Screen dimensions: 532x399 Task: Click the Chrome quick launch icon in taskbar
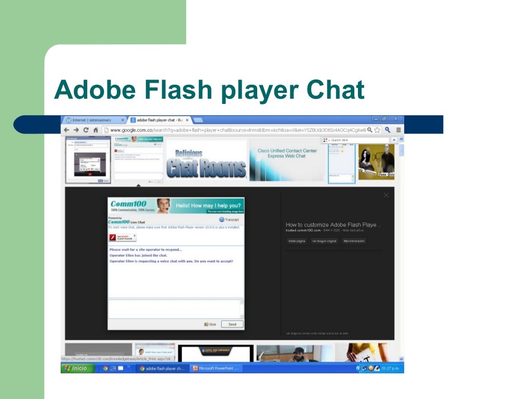(x=105, y=368)
